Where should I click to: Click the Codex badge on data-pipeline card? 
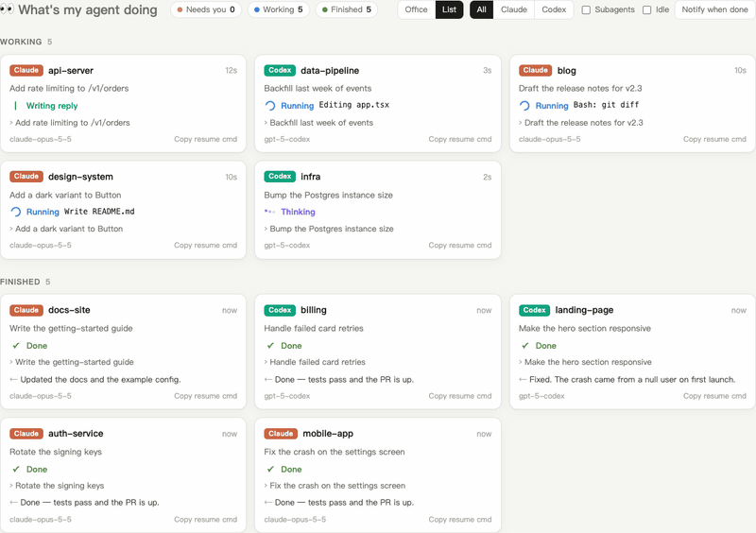click(280, 71)
